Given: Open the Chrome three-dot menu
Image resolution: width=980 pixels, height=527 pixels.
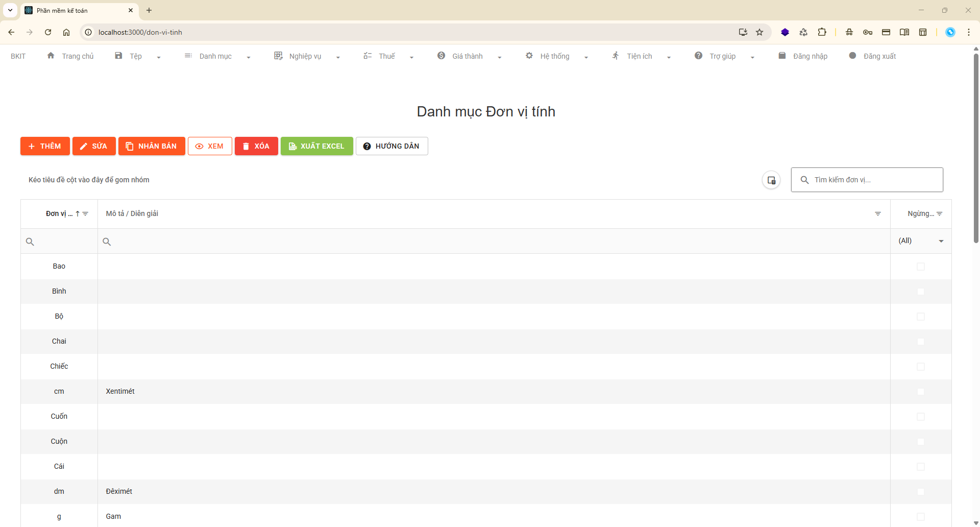Looking at the screenshot, I should point(969,32).
